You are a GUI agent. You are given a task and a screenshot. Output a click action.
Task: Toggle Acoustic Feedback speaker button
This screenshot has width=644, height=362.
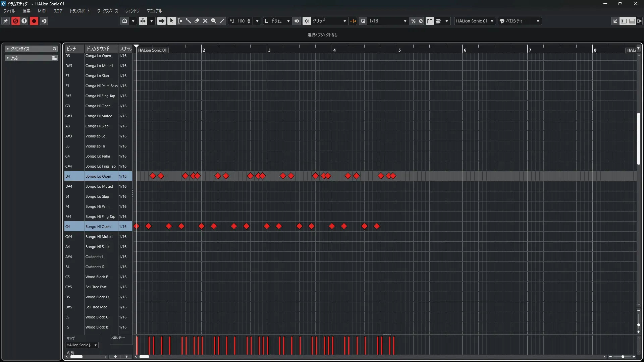tap(161, 21)
